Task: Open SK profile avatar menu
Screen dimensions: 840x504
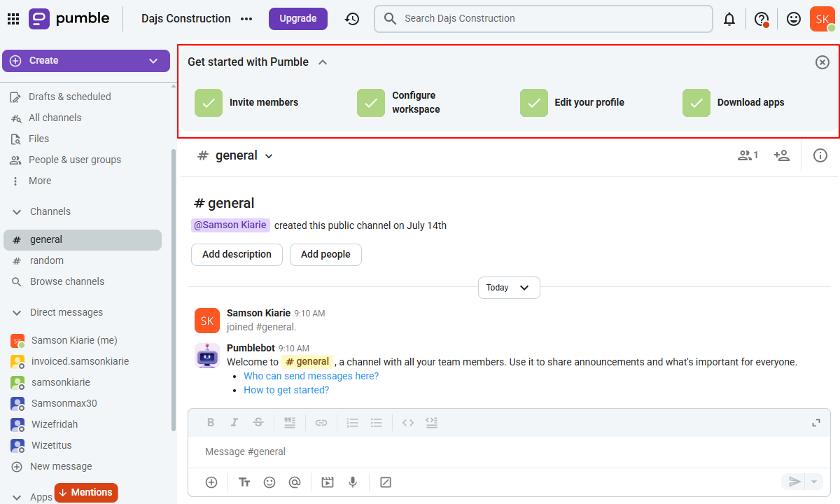Action: coord(822,19)
